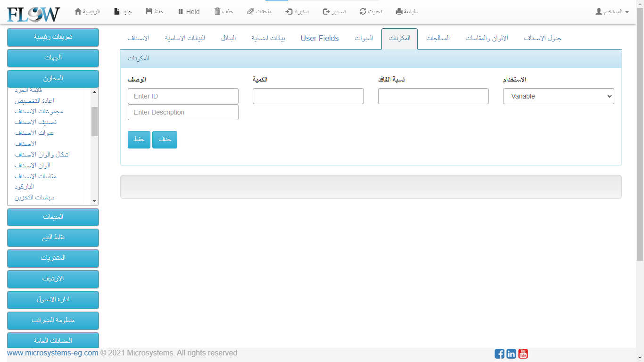Select الباركود in the sidebar list

tap(24, 187)
